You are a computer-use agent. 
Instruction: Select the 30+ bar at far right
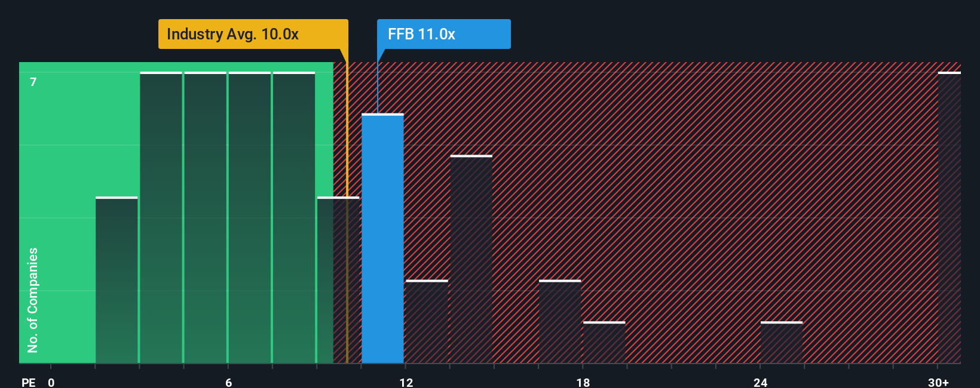(950, 217)
